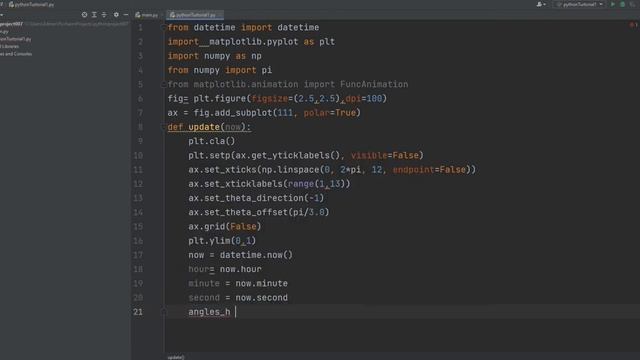Viewport: 640px width, 360px height.
Task: Open pythonTutorial1.py in the project tree
Action: [16, 39]
